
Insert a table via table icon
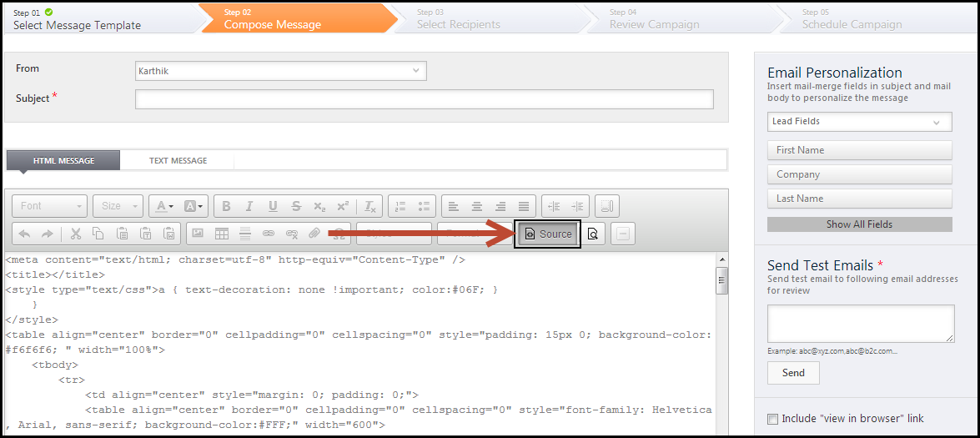click(221, 234)
